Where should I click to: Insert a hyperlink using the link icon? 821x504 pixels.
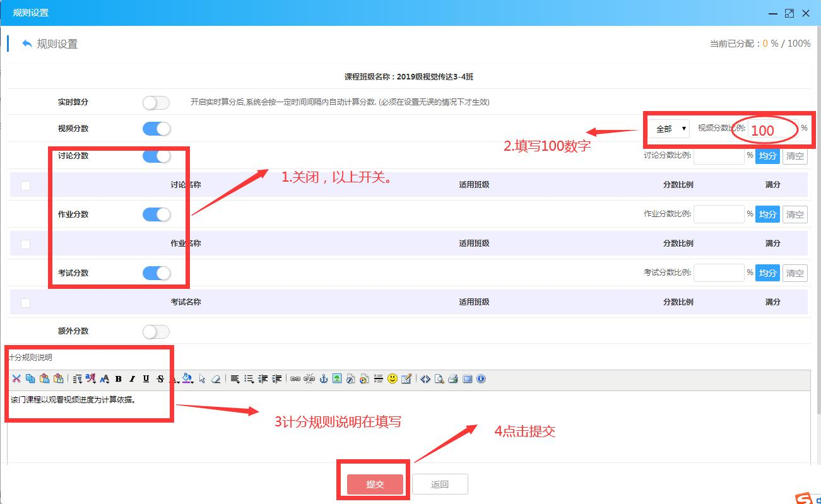(x=295, y=379)
